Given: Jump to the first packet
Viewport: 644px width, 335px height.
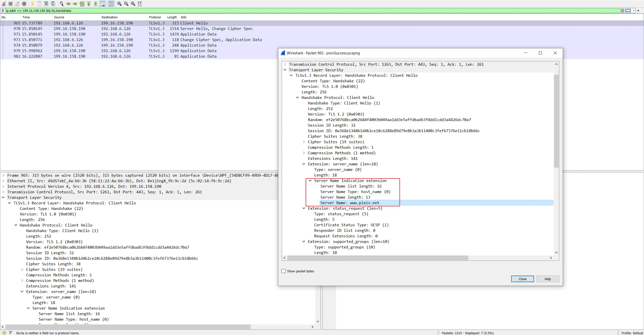Looking at the screenshot, I should [x=89, y=4].
